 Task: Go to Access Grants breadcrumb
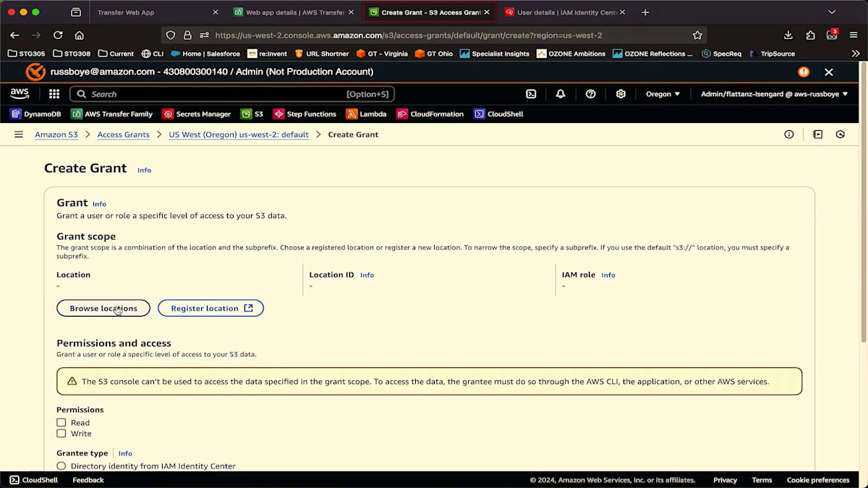click(124, 134)
